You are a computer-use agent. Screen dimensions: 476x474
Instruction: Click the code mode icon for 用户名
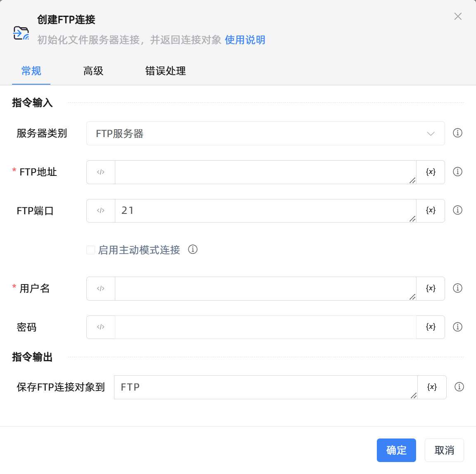pos(101,288)
